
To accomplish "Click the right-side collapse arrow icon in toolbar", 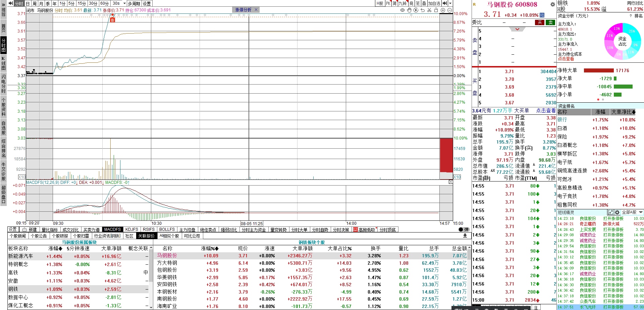I will [445, 3].
